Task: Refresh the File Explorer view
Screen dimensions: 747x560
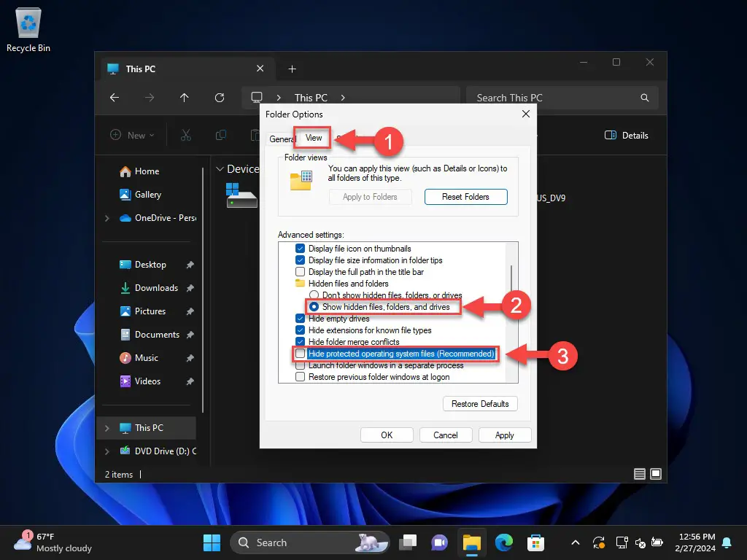Action: 219,97
